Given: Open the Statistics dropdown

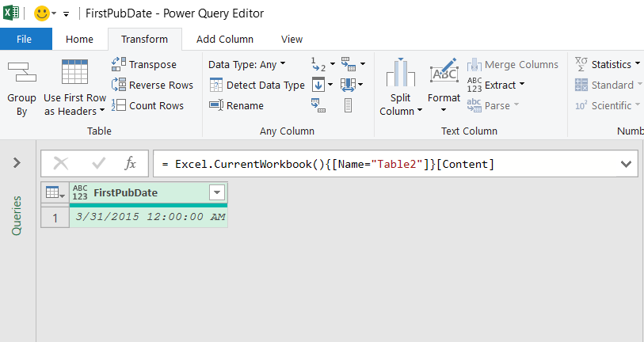Looking at the screenshot, I should click(608, 64).
